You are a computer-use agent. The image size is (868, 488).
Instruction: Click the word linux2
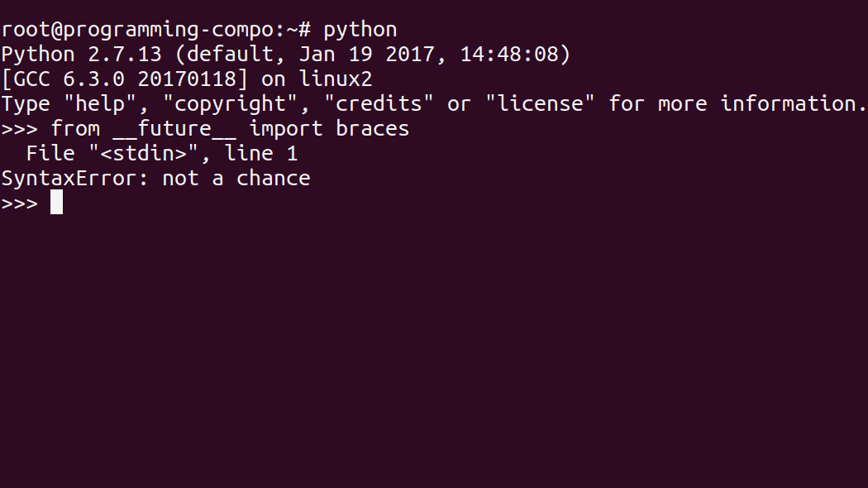pos(336,79)
